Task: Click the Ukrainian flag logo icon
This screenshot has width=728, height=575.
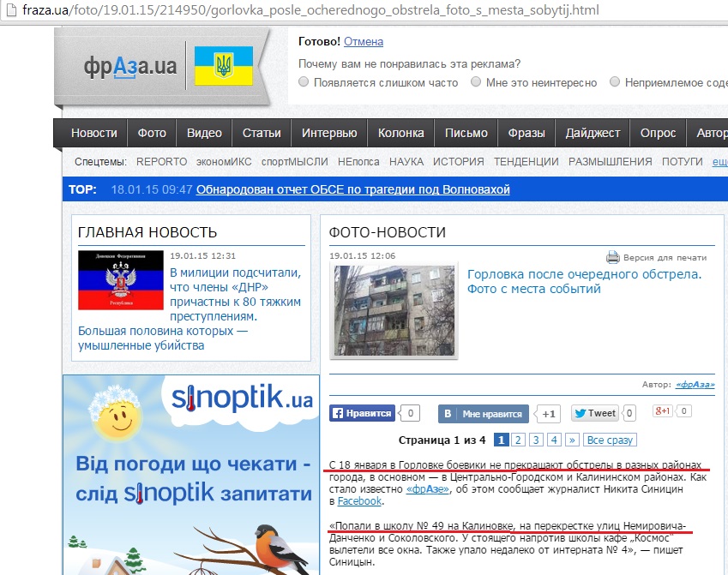Action: [x=226, y=64]
